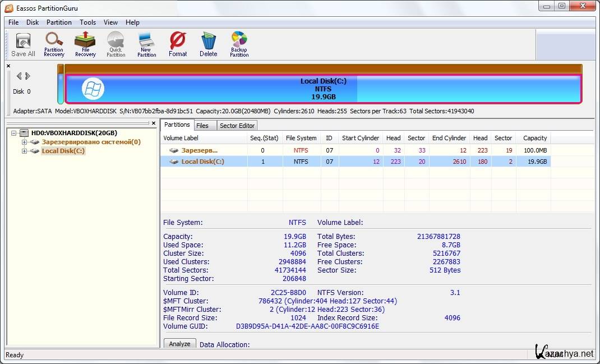Switch to the Files tab
The image size is (600, 364).
click(202, 126)
